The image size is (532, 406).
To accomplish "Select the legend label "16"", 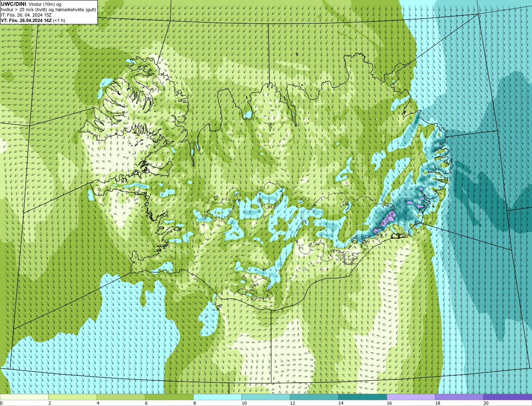I will pos(389,403).
